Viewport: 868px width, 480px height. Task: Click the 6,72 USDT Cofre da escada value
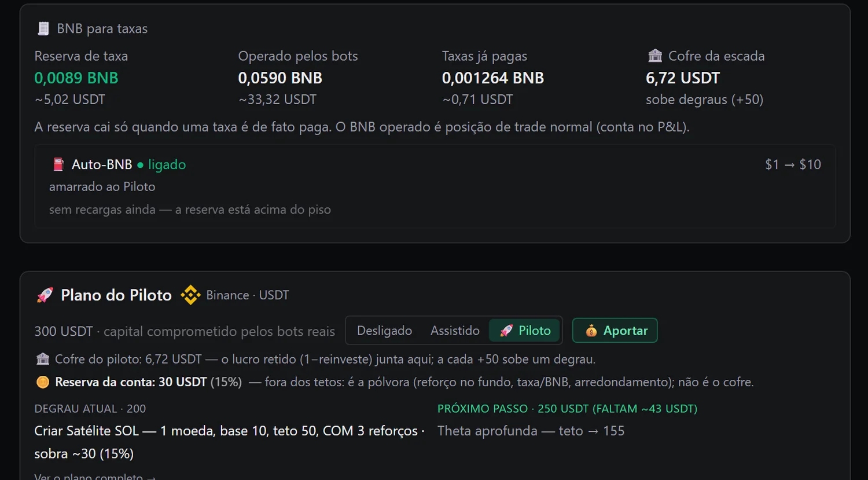pyautogui.click(x=683, y=78)
